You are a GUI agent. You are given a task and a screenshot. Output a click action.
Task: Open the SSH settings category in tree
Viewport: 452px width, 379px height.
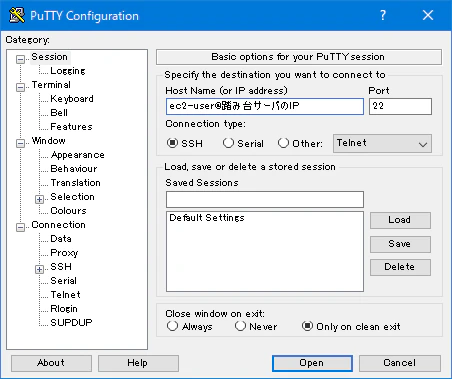click(x=61, y=267)
